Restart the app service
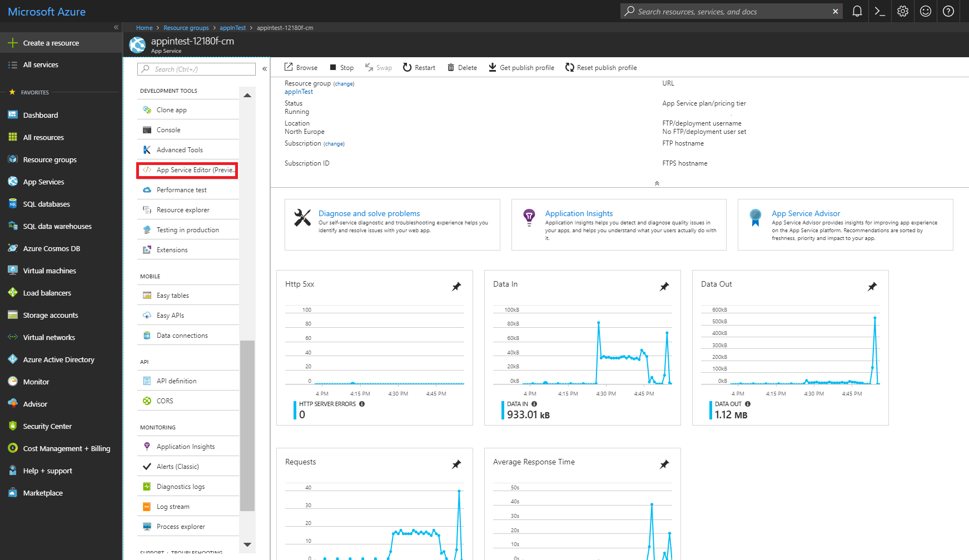969x560 pixels. (419, 67)
